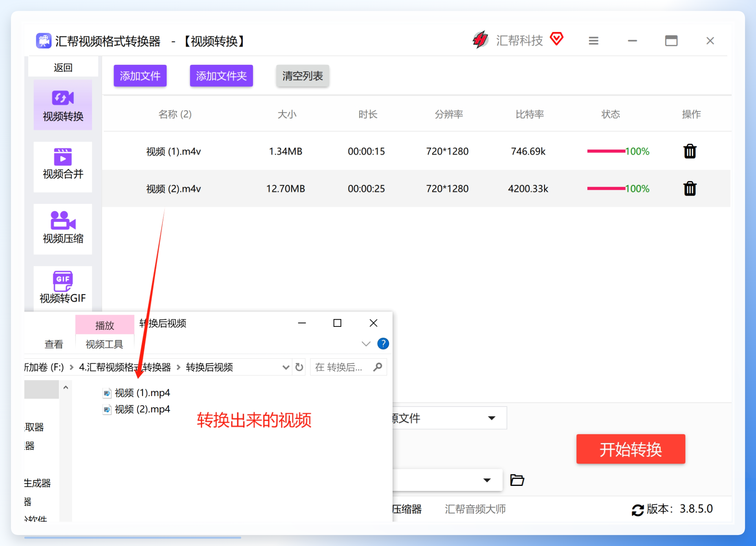Click the 转换后视频 breadcrumb segment
Viewport: 756px width, 546px height.
(x=209, y=367)
